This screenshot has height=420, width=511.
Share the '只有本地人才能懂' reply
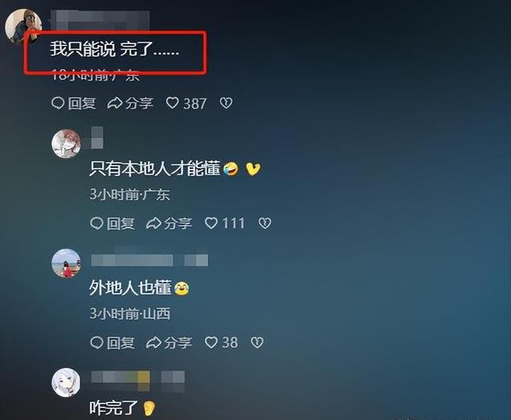(170, 223)
